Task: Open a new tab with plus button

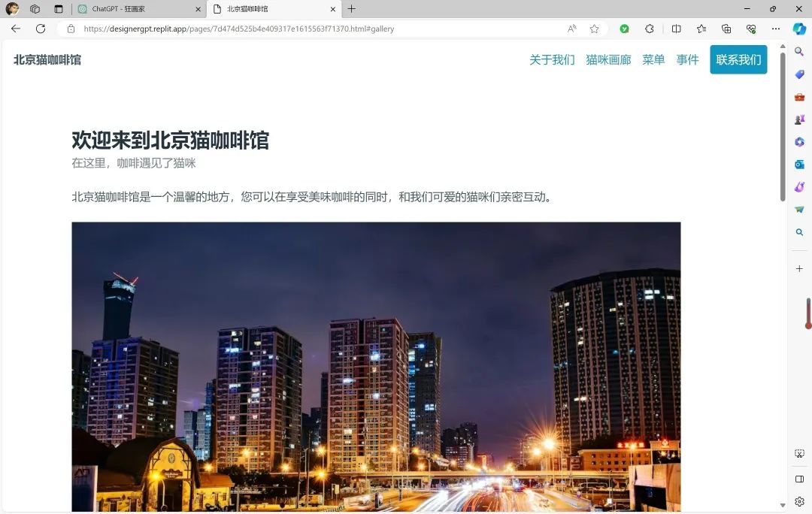Action: coord(352,9)
